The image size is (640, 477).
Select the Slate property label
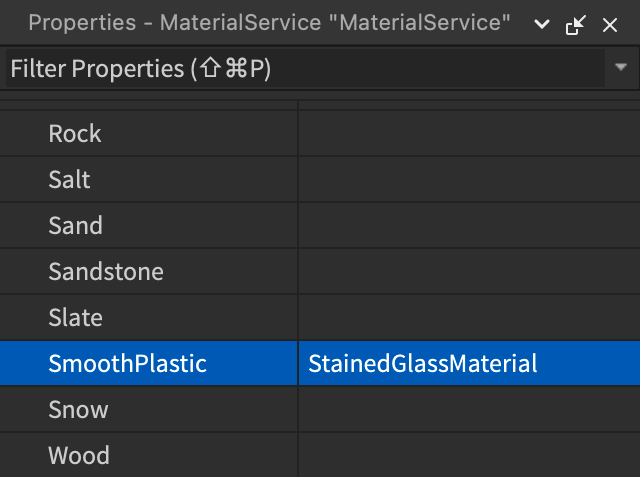point(76,318)
